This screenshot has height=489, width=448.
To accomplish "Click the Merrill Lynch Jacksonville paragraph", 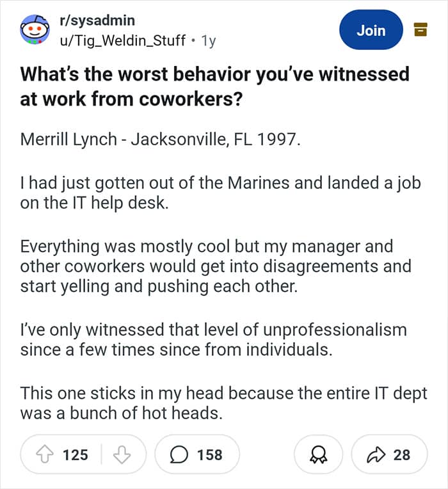I will coord(160,140).
